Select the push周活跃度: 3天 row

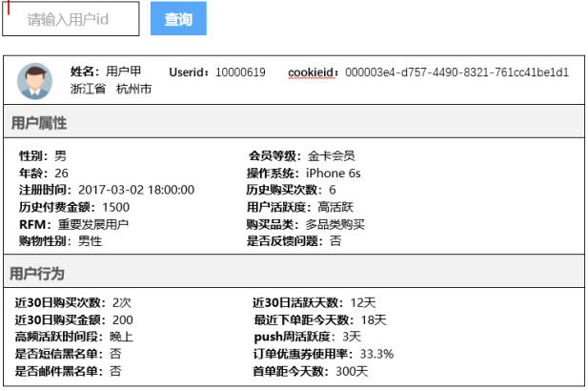[308, 337]
